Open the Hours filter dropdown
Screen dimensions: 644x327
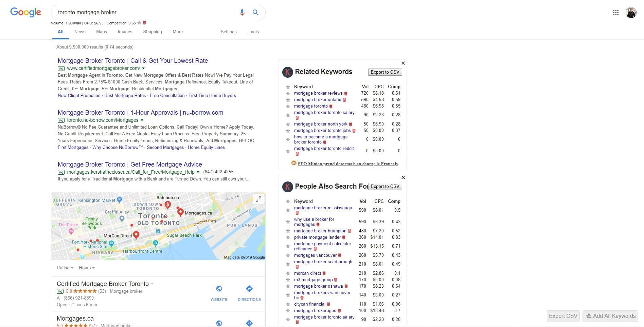[87, 268]
